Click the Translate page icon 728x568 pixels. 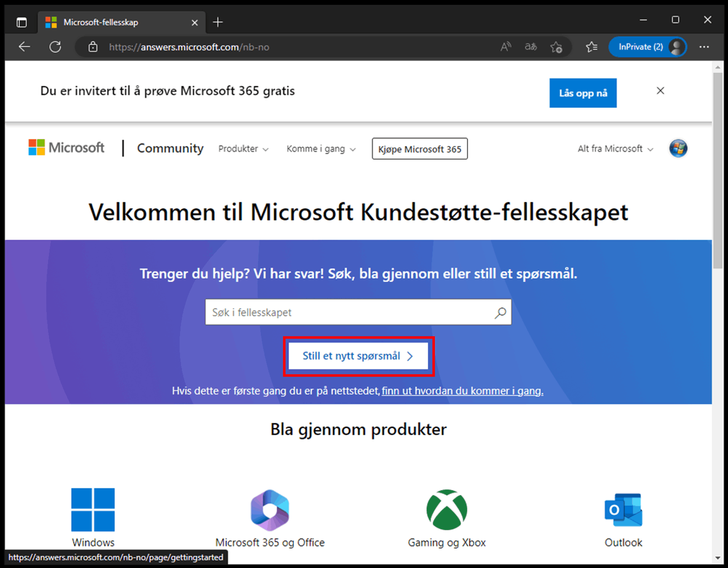coord(531,47)
